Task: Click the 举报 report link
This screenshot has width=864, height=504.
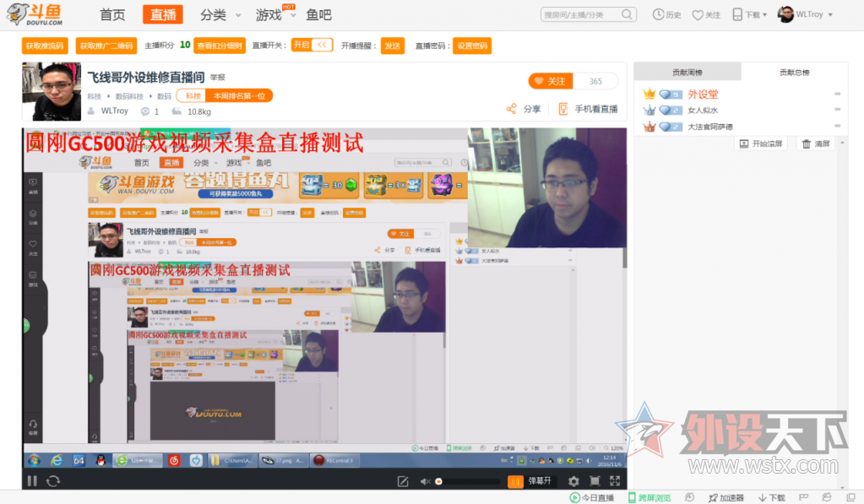Action: tap(218, 78)
